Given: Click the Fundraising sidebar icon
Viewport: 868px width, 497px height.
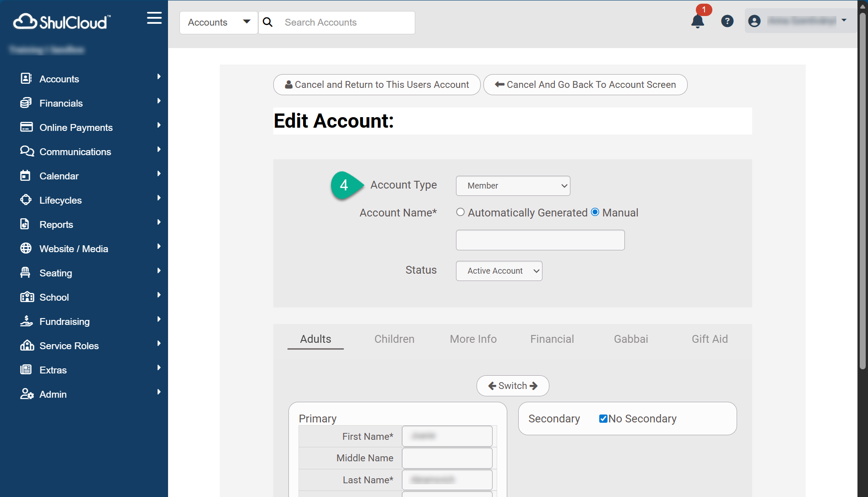Looking at the screenshot, I should point(26,321).
